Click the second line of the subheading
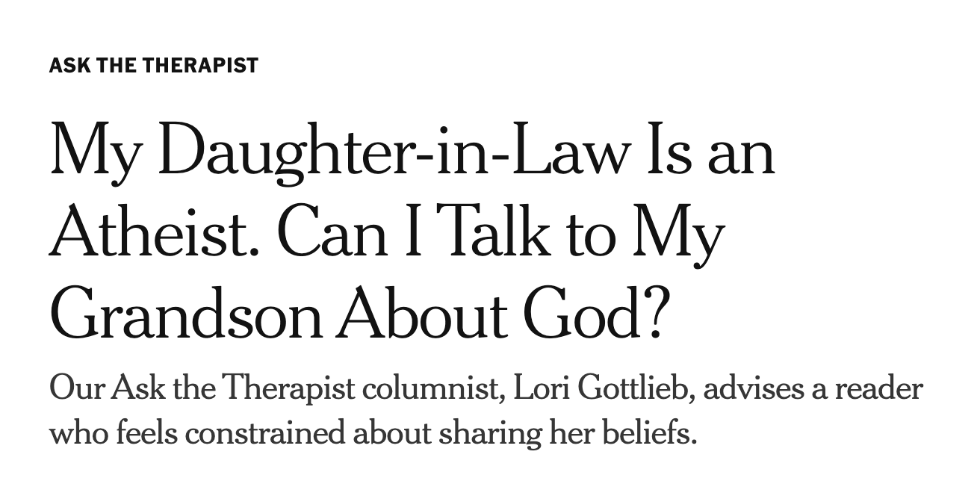The height and width of the screenshot is (481, 980). [372, 433]
